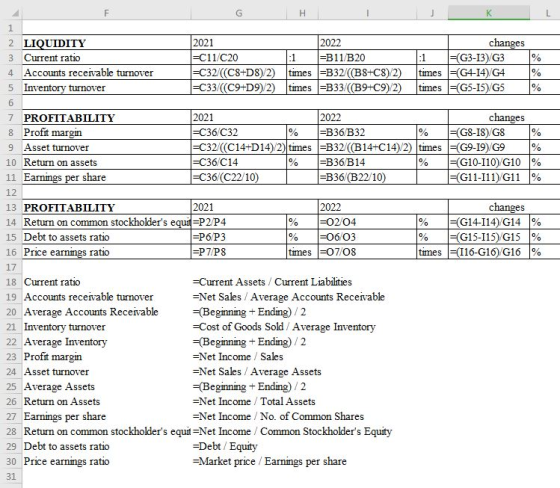The height and width of the screenshot is (488, 560).
Task: Select column F header
Action: point(106,13)
